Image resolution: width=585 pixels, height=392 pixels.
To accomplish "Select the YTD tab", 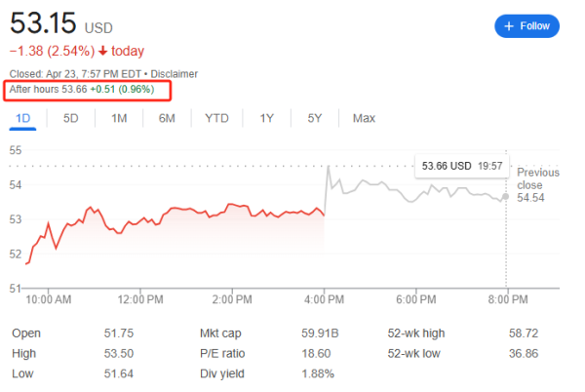I will coord(216,118).
